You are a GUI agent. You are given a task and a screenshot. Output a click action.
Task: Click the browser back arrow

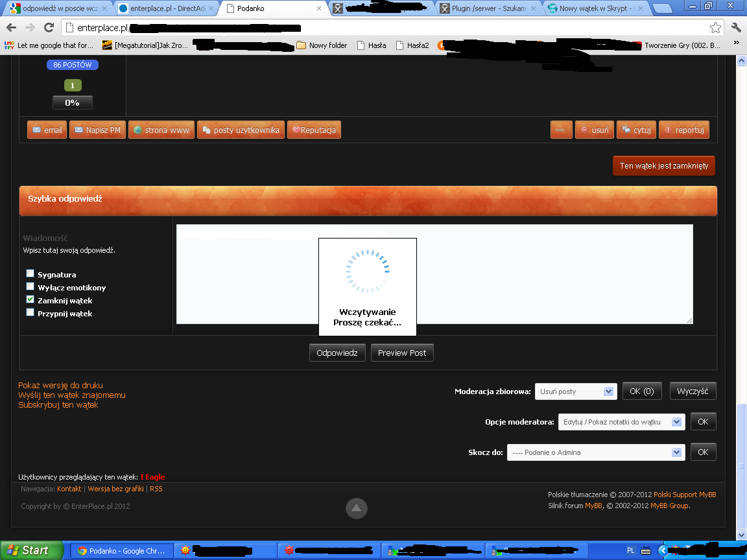(x=12, y=28)
